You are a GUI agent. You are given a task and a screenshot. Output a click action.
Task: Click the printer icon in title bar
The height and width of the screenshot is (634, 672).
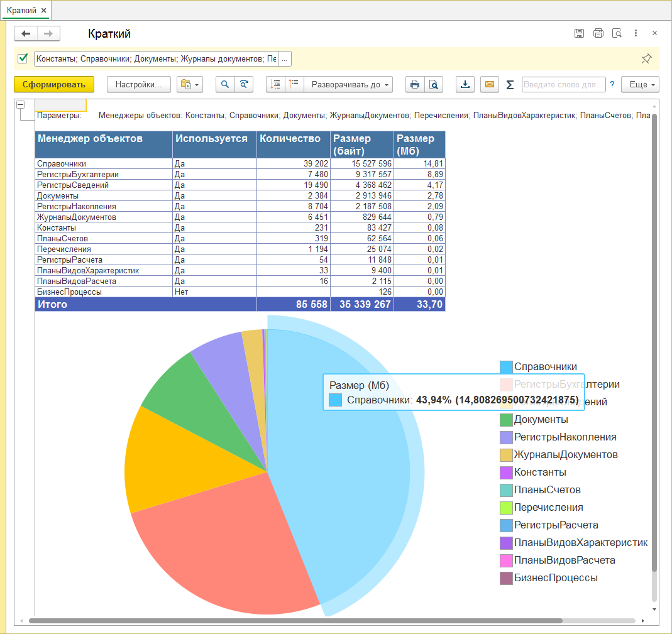tap(598, 33)
